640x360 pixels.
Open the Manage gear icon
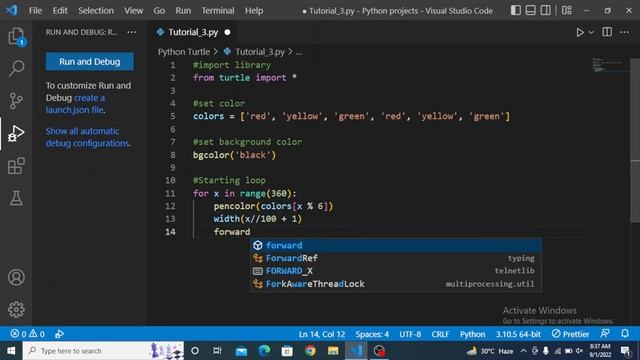[16, 309]
